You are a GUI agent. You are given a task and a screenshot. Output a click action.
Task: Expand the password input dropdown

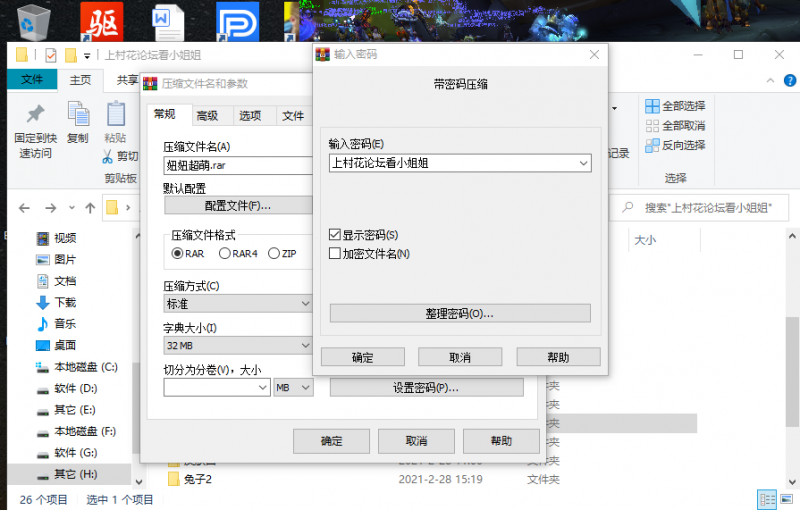pyautogui.click(x=583, y=163)
